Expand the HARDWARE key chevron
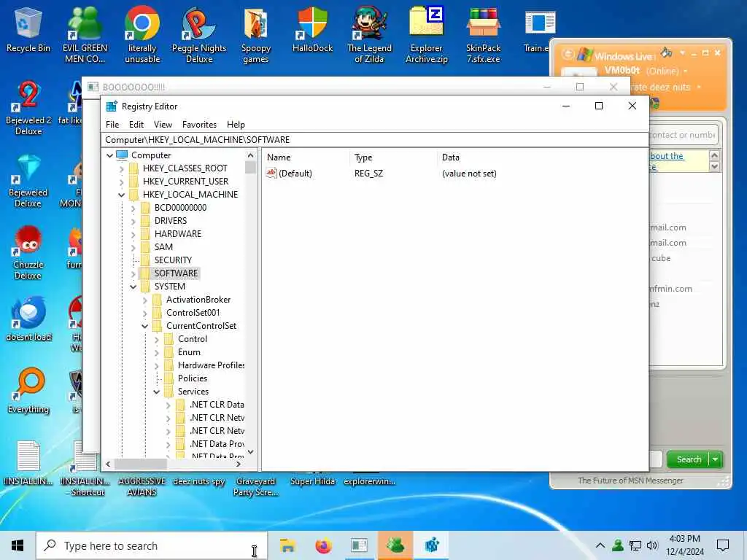 133,234
